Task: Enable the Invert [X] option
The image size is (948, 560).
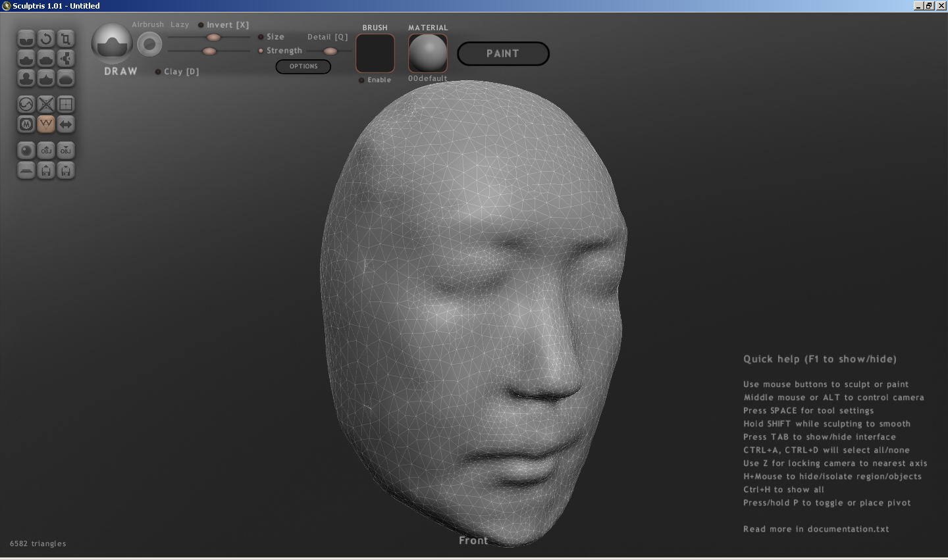Action: (x=201, y=25)
